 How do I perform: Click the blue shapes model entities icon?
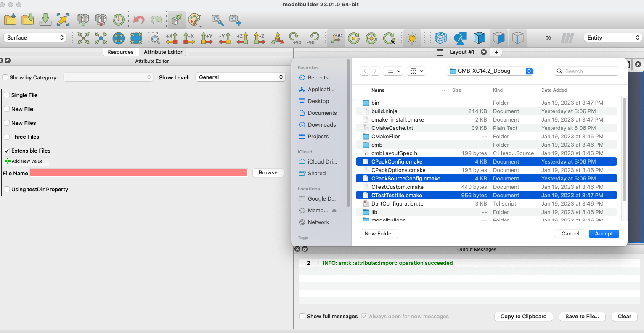460,38
